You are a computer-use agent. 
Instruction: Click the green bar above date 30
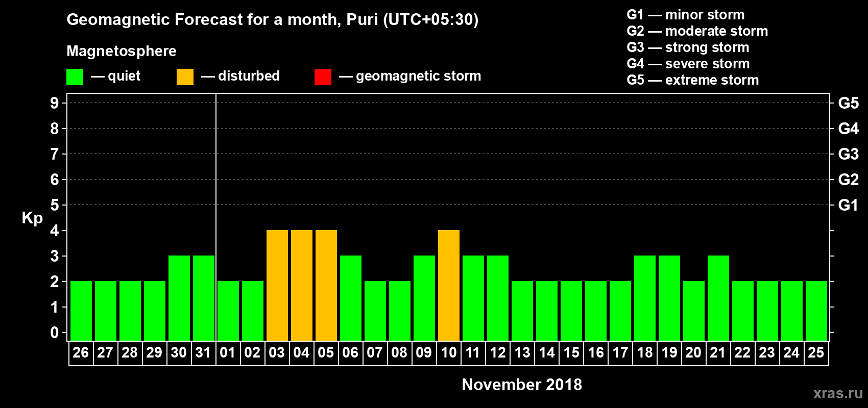pos(179,298)
